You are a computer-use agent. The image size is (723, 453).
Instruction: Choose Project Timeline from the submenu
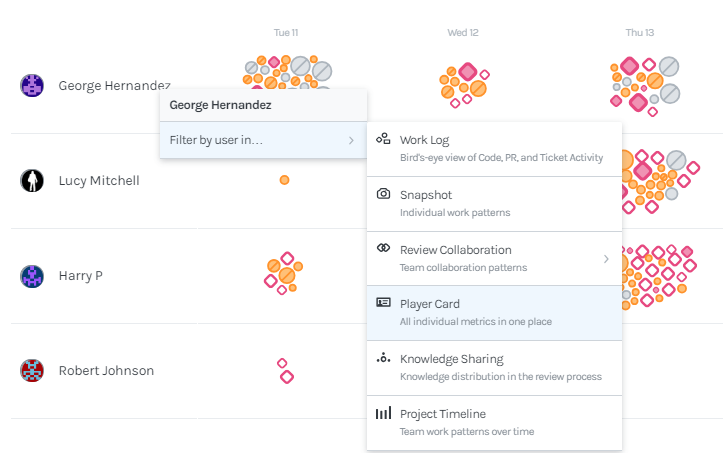tap(494, 423)
